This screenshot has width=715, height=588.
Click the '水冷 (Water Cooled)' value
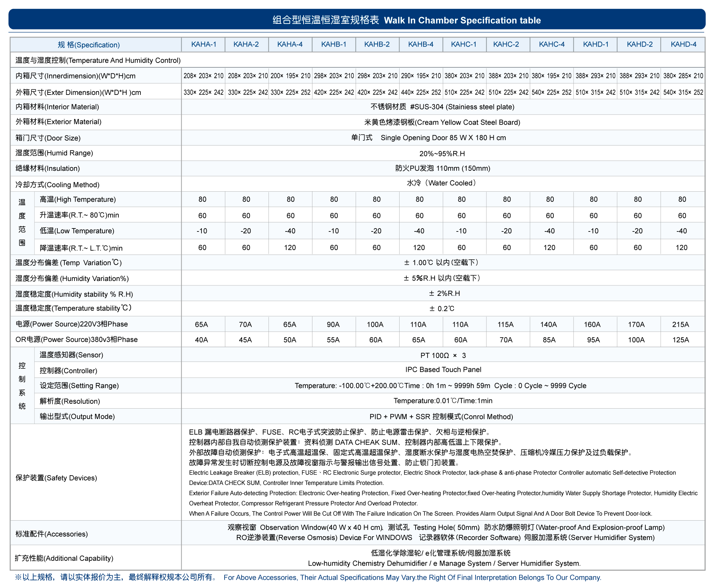[x=442, y=183]
